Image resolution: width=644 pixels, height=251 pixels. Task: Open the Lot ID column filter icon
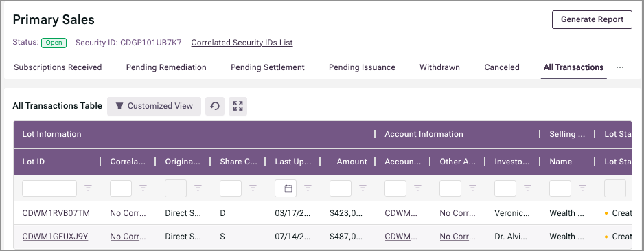(x=89, y=188)
